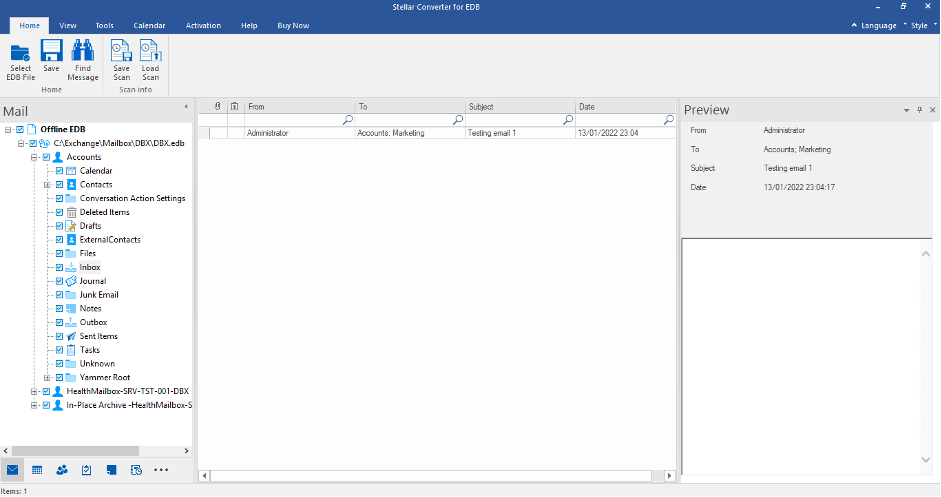Collapse the Accounts mailbox node
The width and height of the screenshot is (941, 497).
(34, 157)
